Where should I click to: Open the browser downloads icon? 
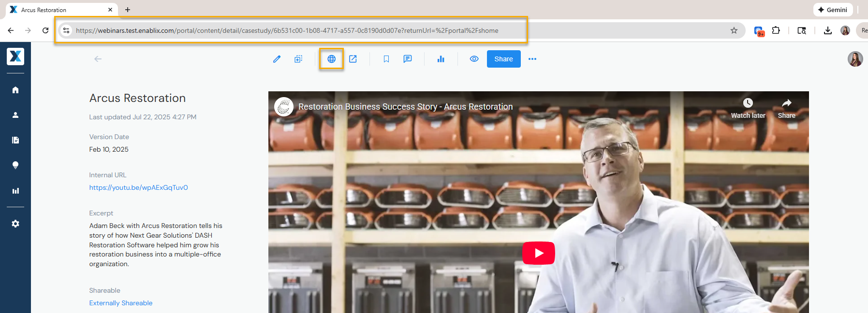click(x=828, y=30)
